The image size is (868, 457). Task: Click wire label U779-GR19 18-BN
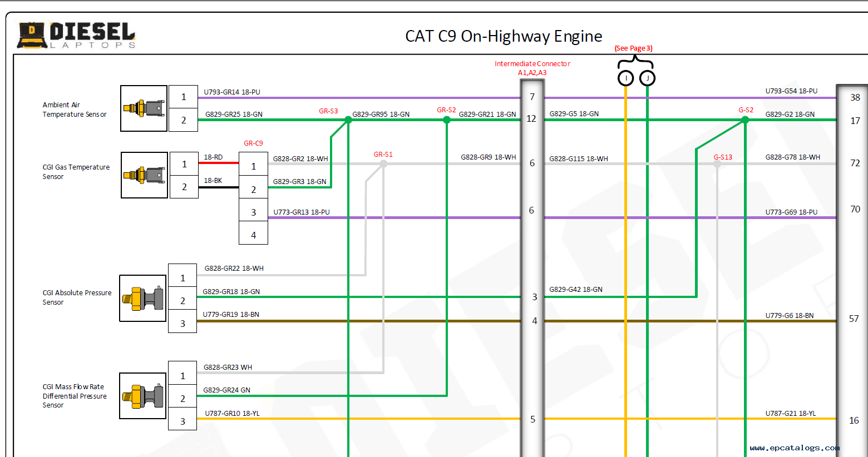tap(231, 315)
